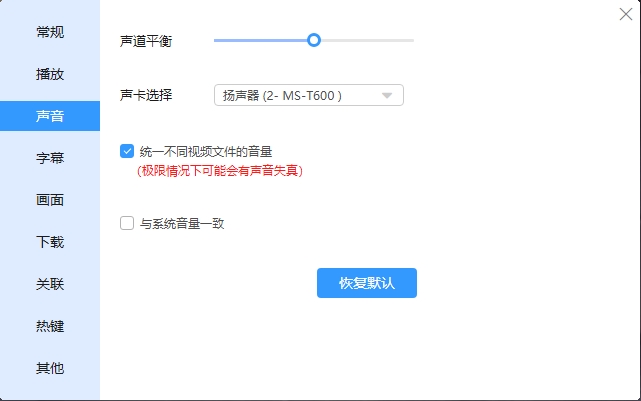Uncheck 统一不同视频文件的音量 checkbox
The height and width of the screenshot is (401, 641).
tap(127, 151)
